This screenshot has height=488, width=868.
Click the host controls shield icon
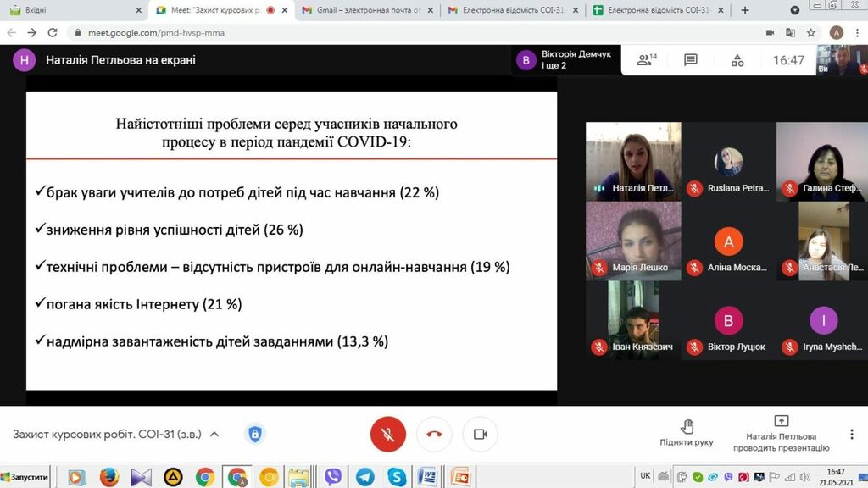point(254,435)
